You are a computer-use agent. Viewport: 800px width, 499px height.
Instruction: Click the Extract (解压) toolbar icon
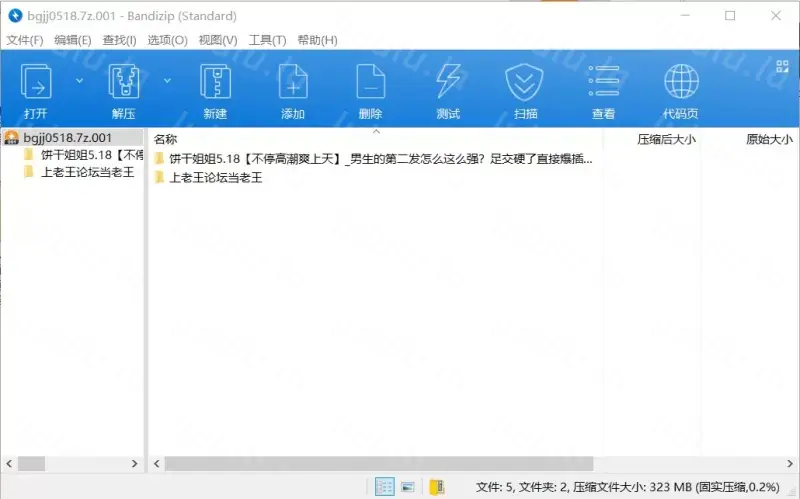pyautogui.click(x=123, y=82)
